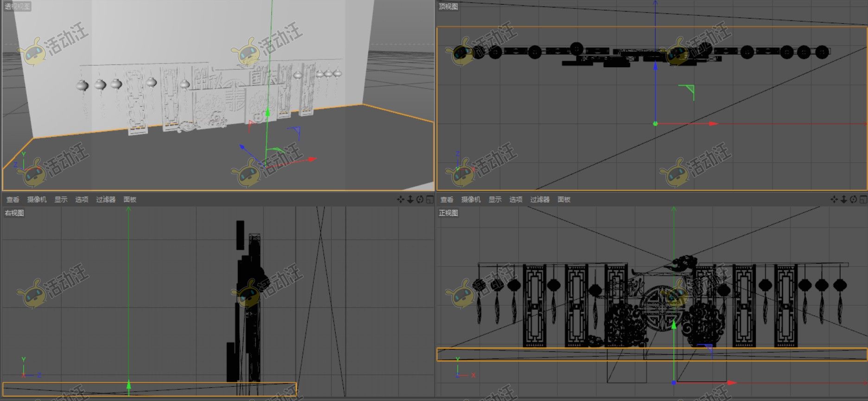Click the pan icon in right view panel

(401, 199)
